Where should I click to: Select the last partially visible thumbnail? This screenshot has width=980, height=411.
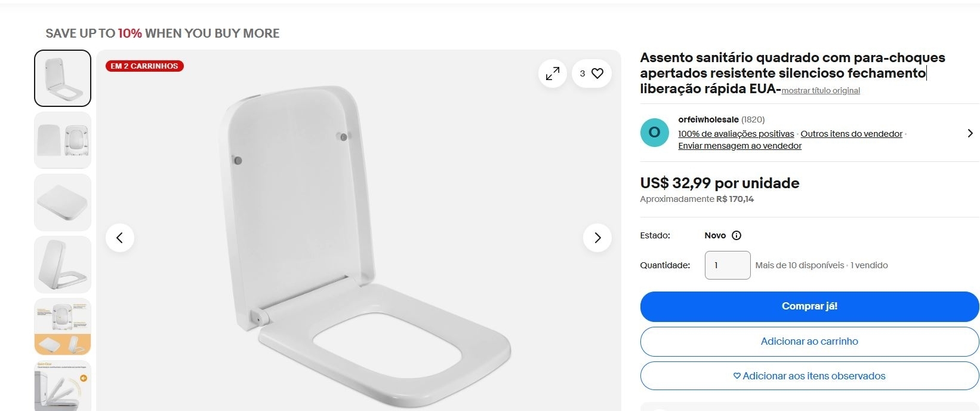click(63, 385)
